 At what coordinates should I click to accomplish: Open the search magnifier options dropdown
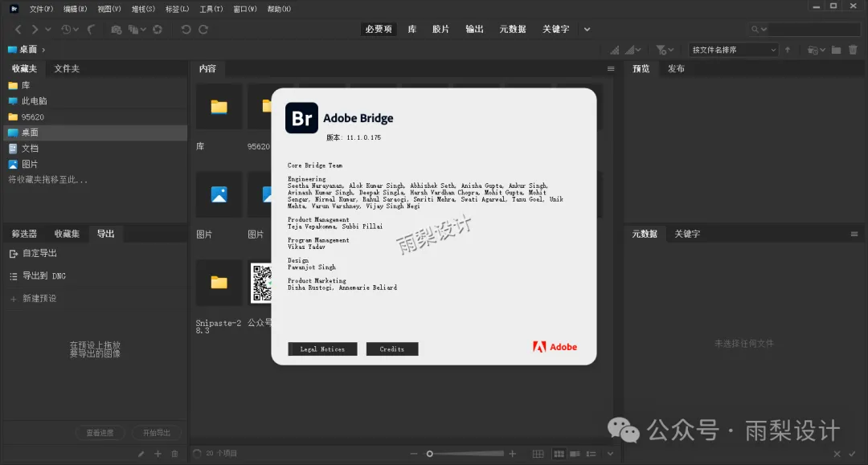pyautogui.click(x=759, y=29)
